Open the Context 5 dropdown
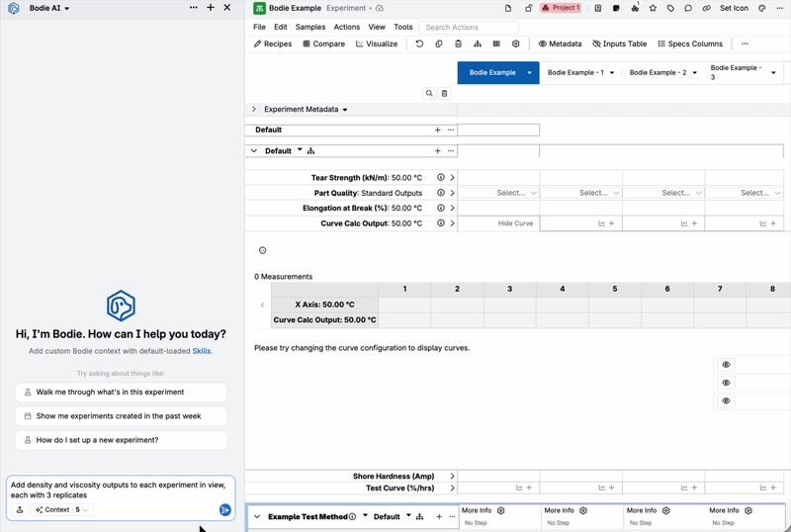The width and height of the screenshot is (791, 532). tap(61, 510)
